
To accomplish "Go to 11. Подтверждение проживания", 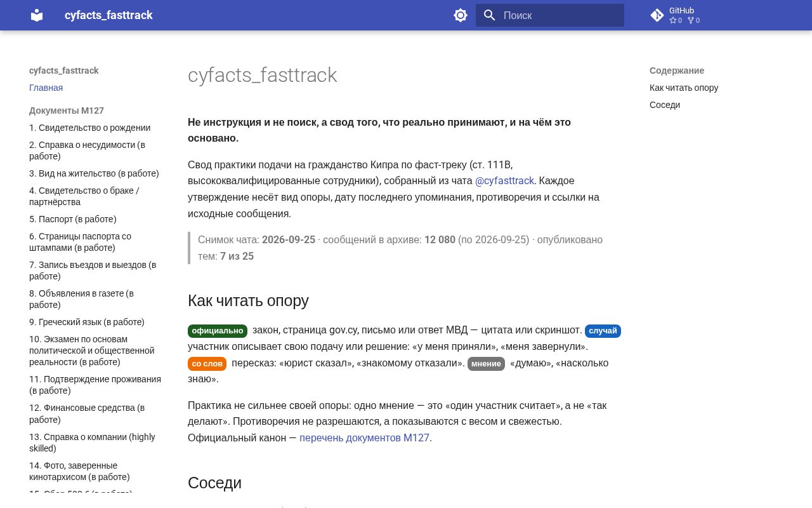I will pos(95,385).
